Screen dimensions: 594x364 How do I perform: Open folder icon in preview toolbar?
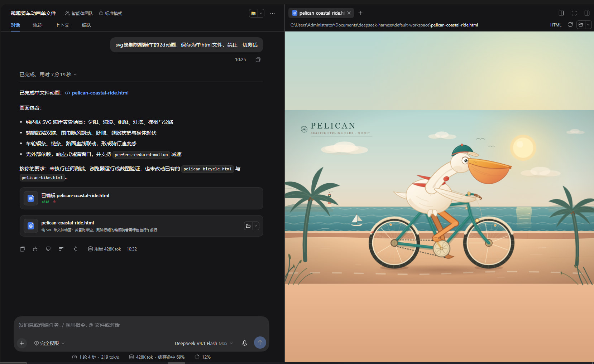coord(581,25)
